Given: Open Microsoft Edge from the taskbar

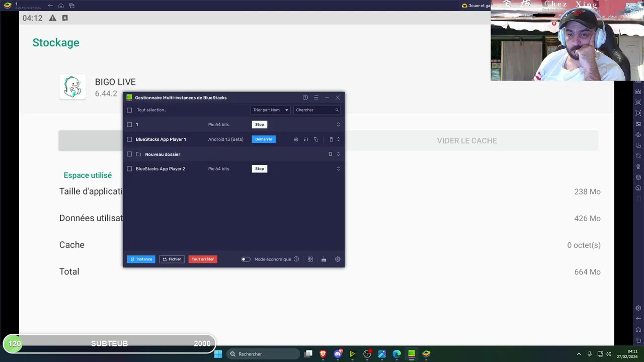Looking at the screenshot, I should click(396, 354).
